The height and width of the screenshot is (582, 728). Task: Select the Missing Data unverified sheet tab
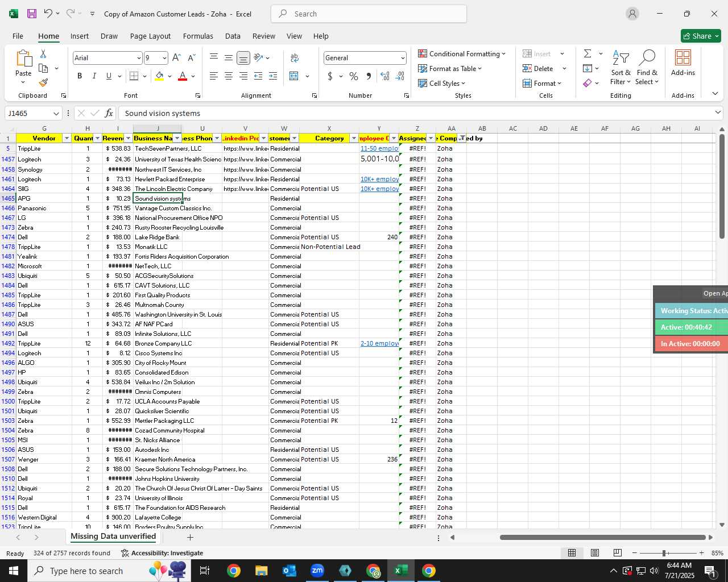coord(113,537)
